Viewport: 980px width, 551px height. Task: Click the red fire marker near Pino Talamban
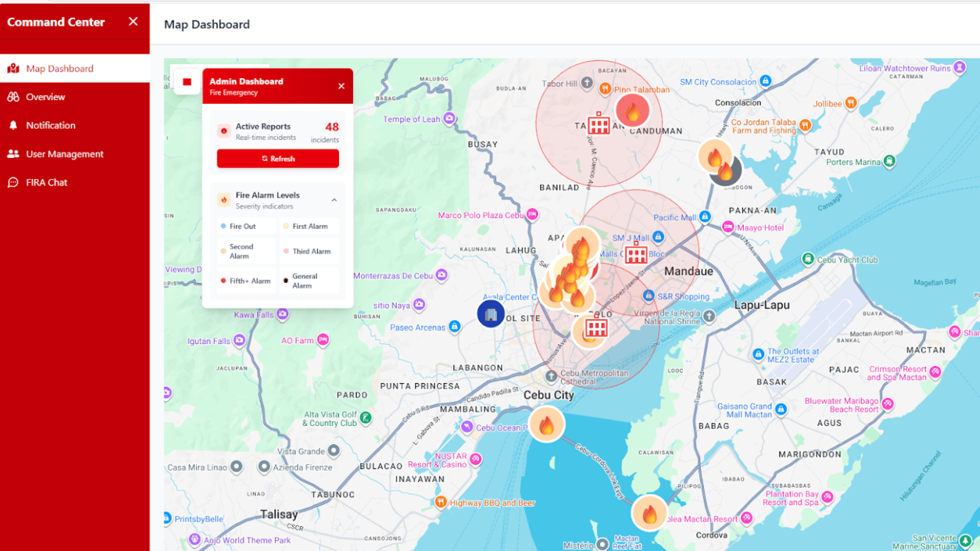coord(632,111)
